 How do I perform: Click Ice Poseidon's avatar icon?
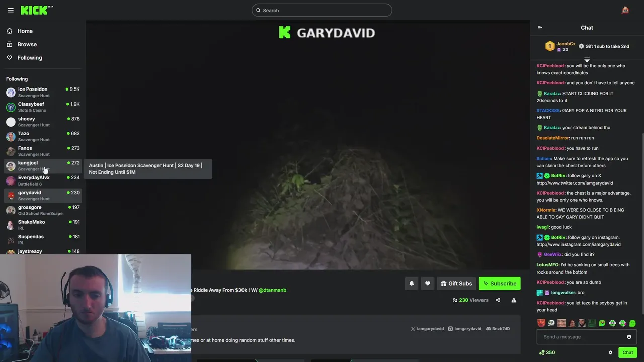coord(11,93)
